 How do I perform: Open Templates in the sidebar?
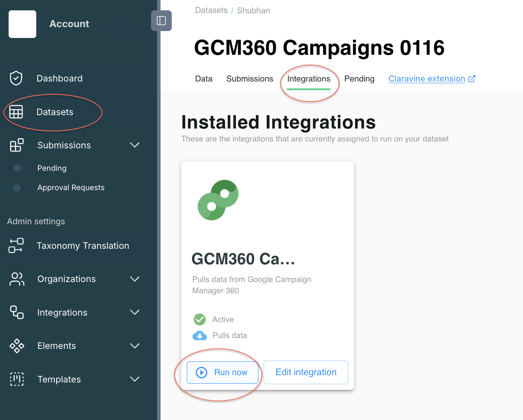(x=59, y=379)
